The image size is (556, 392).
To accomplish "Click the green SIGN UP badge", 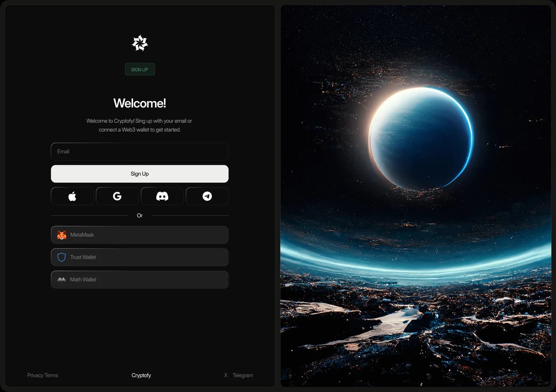I will [x=140, y=69].
